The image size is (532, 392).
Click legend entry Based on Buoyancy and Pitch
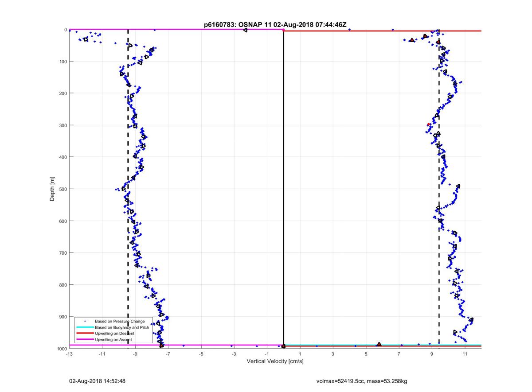pyautogui.click(x=123, y=327)
